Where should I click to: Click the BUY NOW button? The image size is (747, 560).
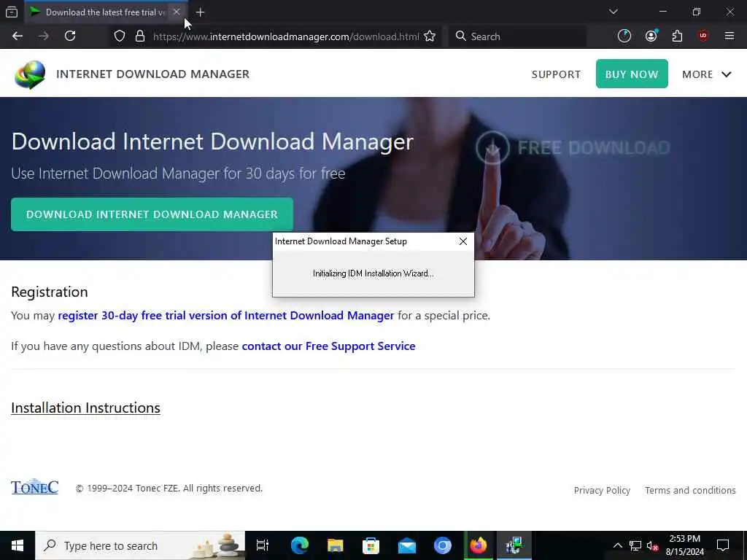632,74
